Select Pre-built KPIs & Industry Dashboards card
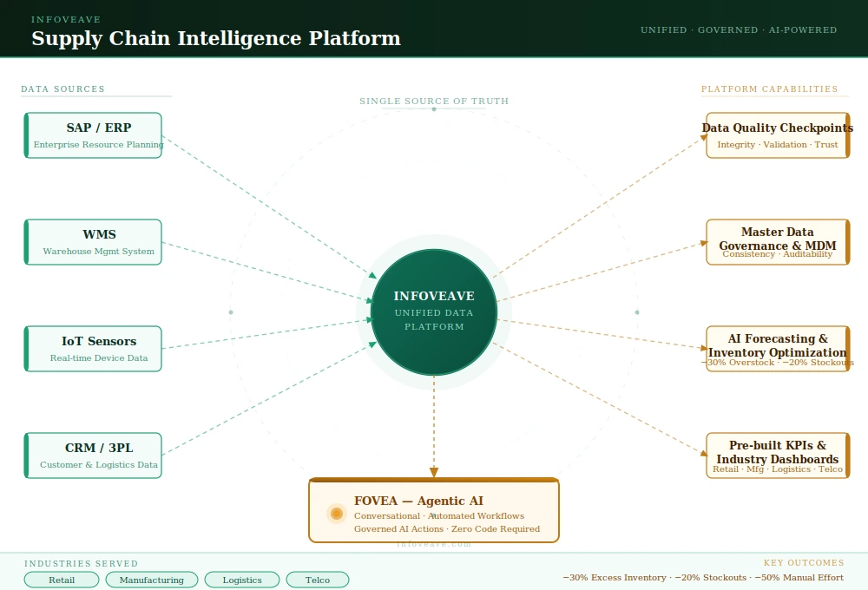868x590 pixels. point(778,456)
